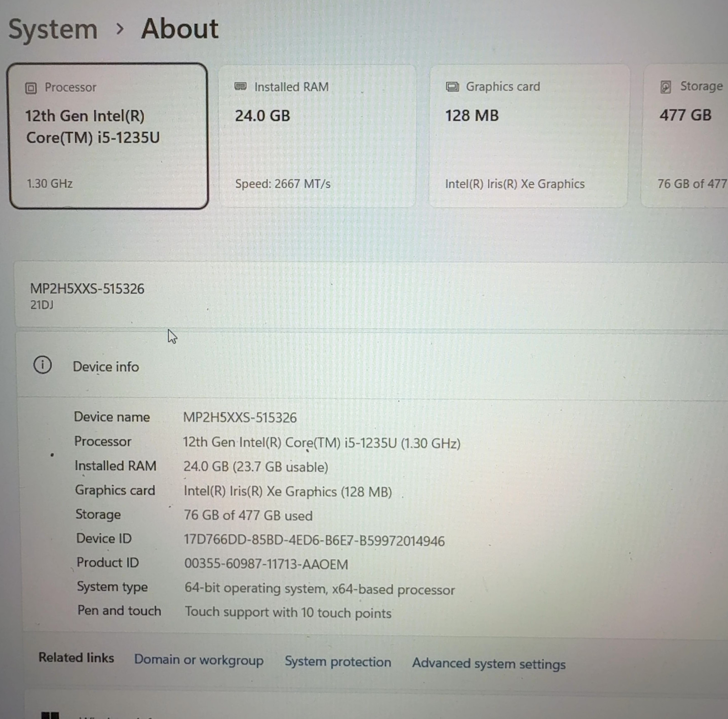Open System protection link

point(338,662)
